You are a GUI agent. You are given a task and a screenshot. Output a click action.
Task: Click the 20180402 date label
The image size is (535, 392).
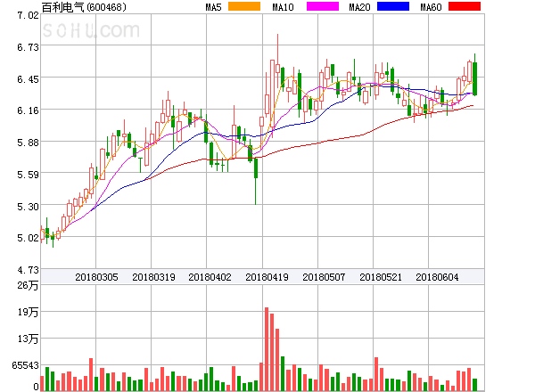point(210,277)
